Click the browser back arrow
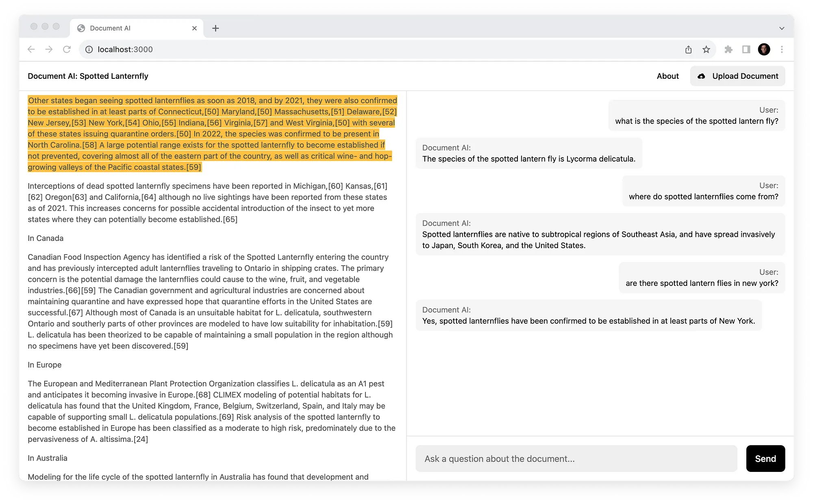Image resolution: width=813 pixels, height=504 pixels. [31, 50]
